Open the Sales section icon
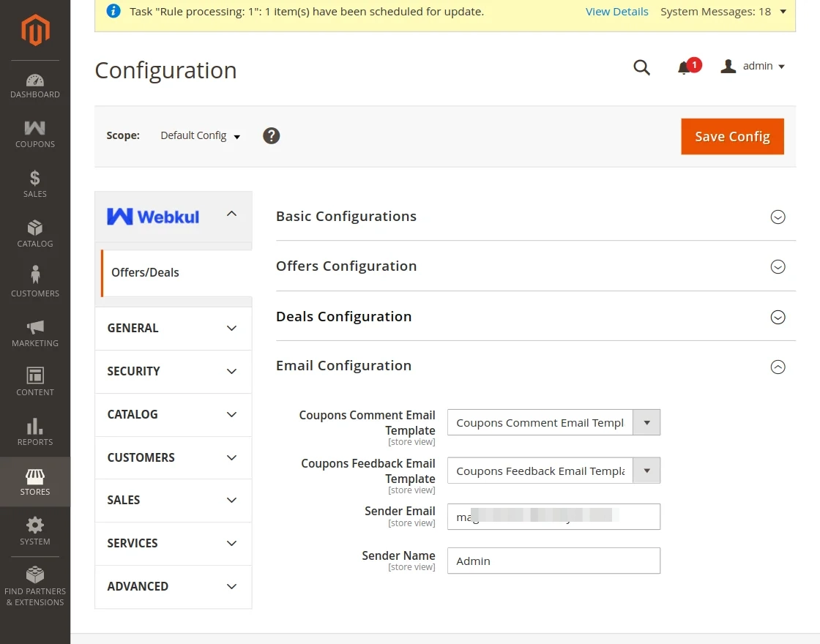 pyautogui.click(x=34, y=181)
